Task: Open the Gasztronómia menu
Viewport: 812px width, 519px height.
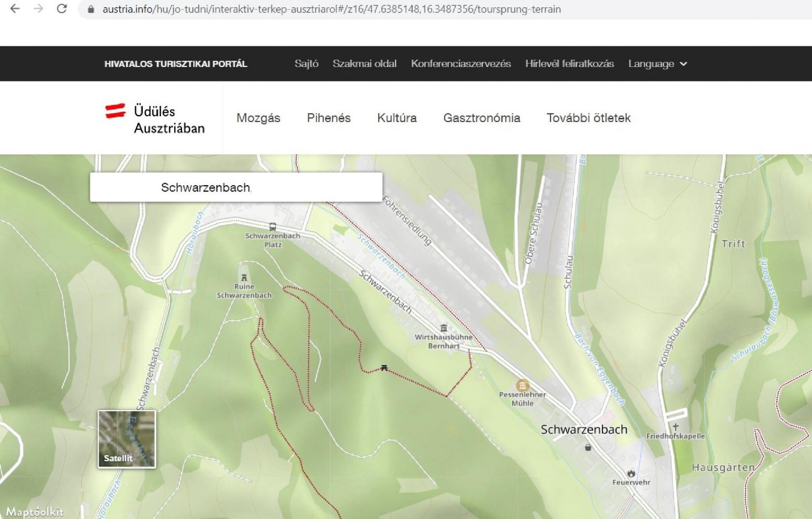Action: pos(481,118)
